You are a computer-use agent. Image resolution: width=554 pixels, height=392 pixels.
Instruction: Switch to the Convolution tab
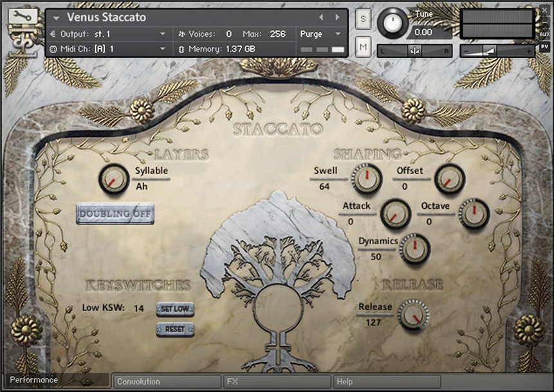(x=167, y=382)
